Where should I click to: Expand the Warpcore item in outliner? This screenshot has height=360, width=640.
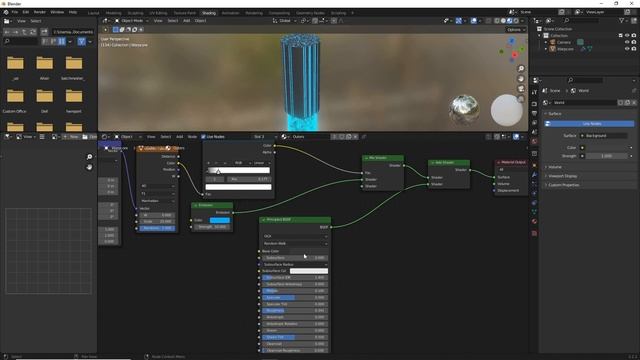point(546,49)
